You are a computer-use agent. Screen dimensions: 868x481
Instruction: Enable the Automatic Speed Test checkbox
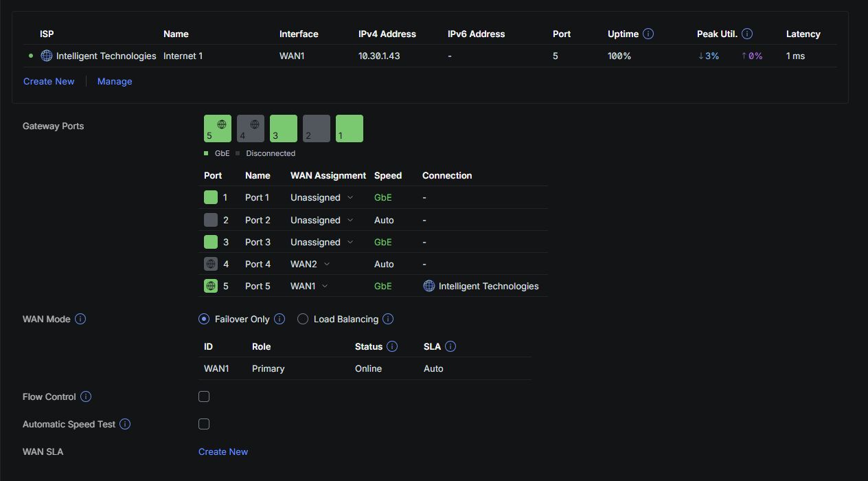coord(204,424)
